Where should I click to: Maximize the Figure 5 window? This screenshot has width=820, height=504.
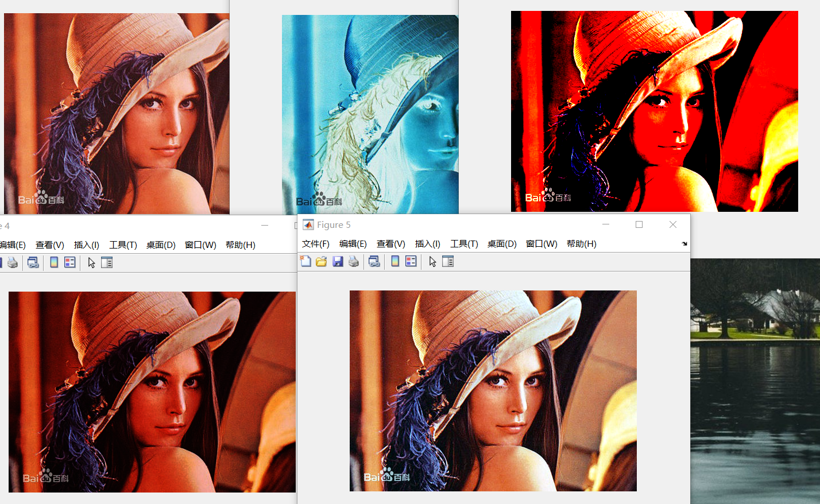[x=639, y=224]
